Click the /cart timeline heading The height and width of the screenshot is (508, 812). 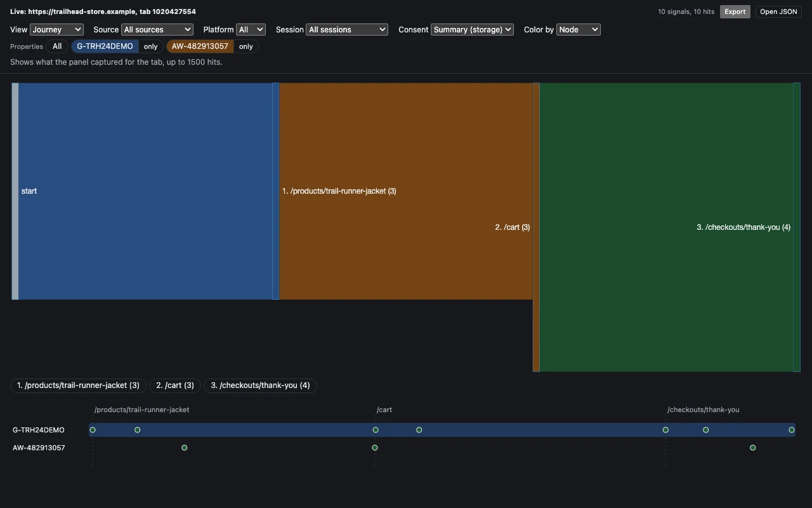384,410
